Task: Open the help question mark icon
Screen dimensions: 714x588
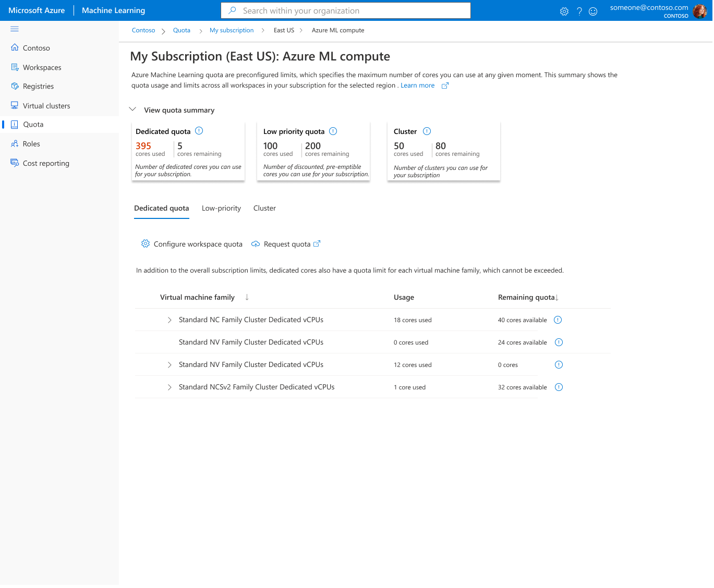Action: point(579,11)
